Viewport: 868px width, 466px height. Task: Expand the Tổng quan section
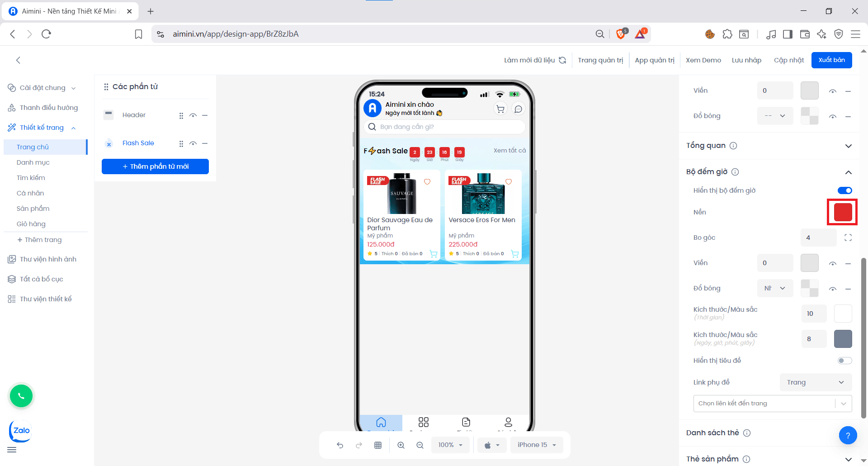point(848,146)
